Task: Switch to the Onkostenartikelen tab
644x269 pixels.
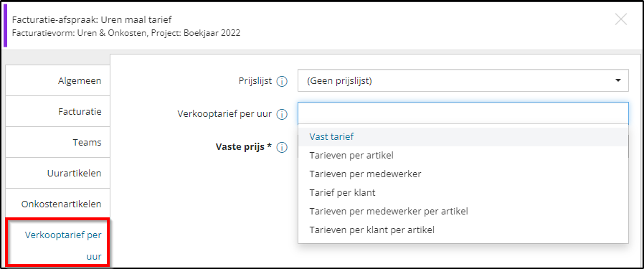Action: pyautogui.click(x=57, y=204)
